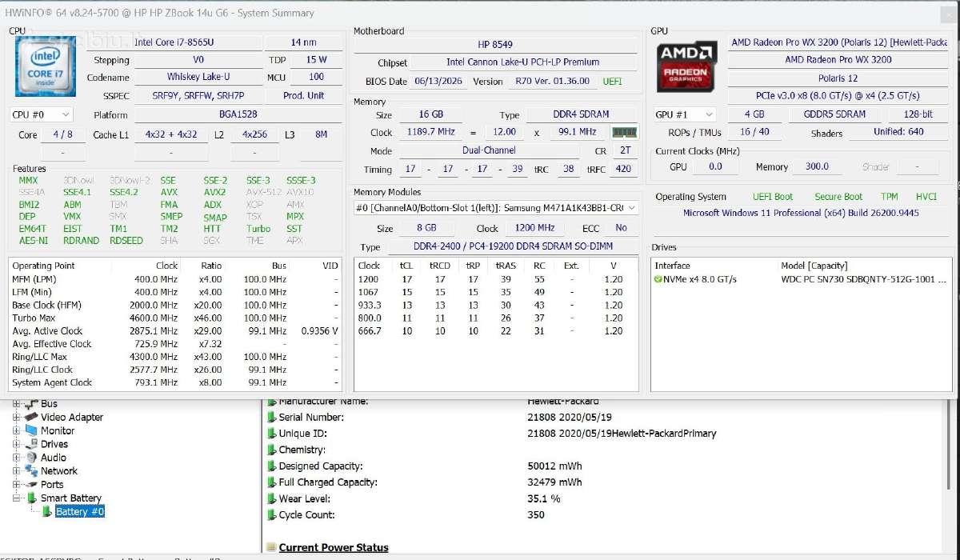Click the BGA1528 platform field
This screenshot has width=960, height=560.
pos(238,115)
